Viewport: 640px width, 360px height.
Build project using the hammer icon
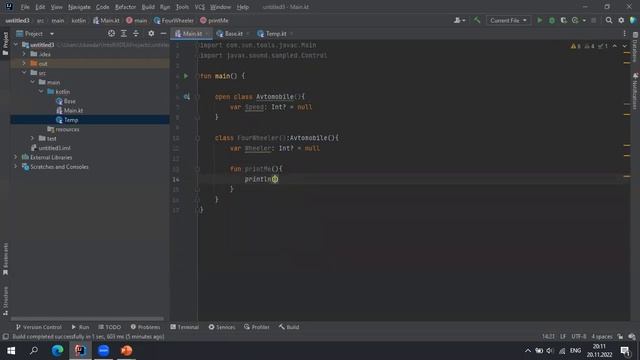tap(477, 20)
